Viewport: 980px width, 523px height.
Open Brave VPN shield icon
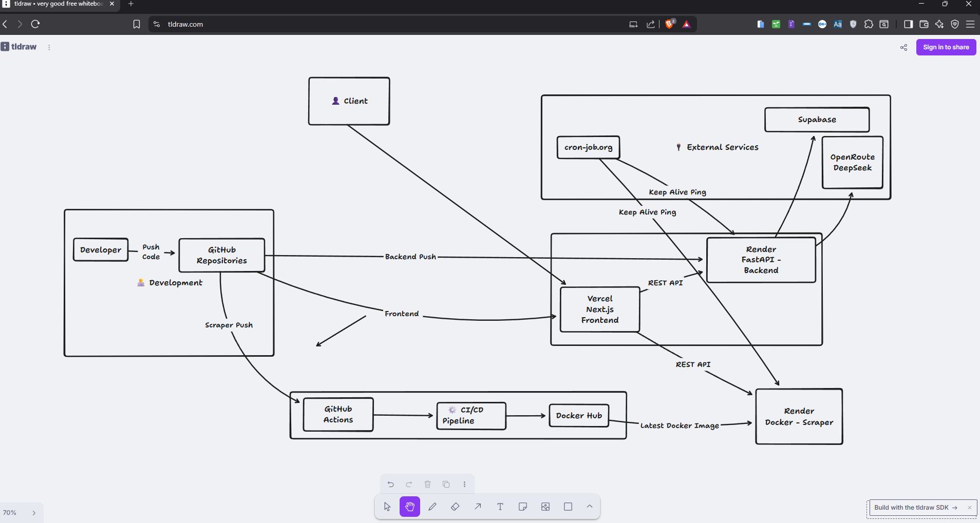[x=955, y=24]
